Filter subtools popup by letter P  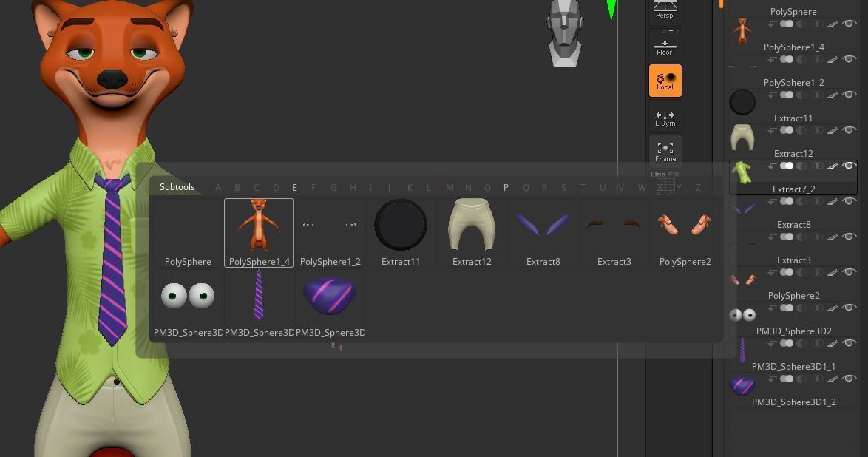coord(506,188)
